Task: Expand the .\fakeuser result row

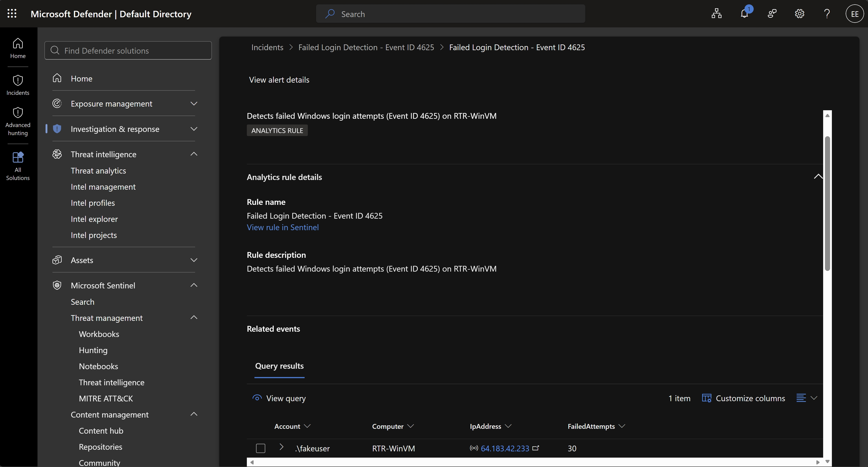Action: [x=281, y=447]
